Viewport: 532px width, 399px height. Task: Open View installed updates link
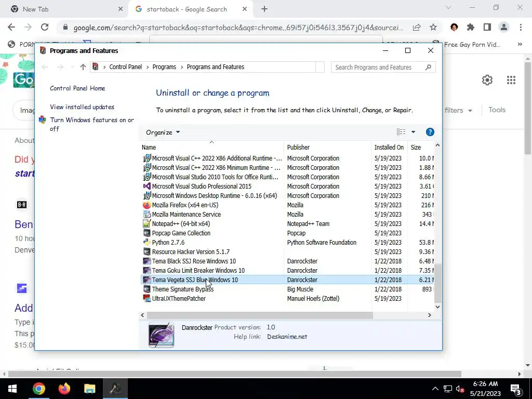pos(82,107)
